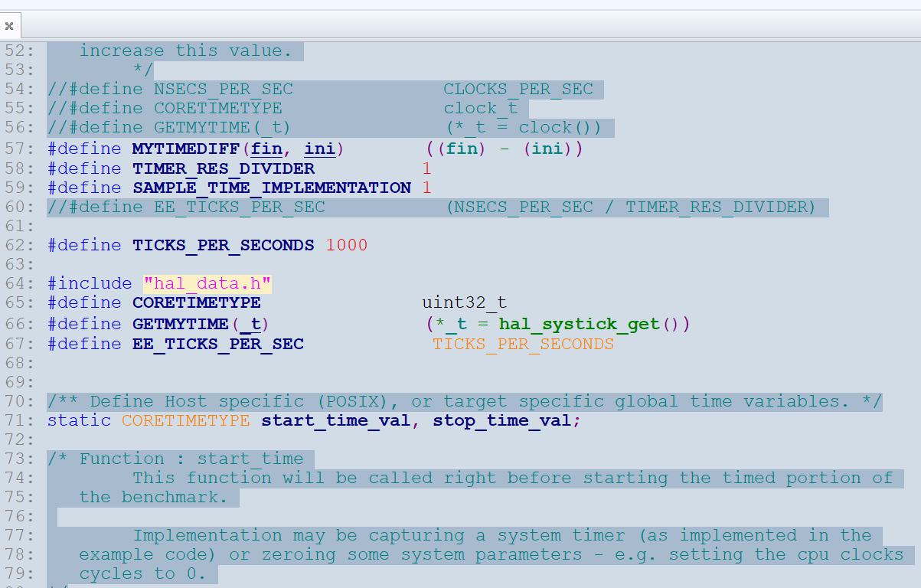Image resolution: width=921 pixels, height=588 pixels.
Task: Click the SAMPLE_TIME_IMPLEMENTATION macro name
Action: [272, 188]
